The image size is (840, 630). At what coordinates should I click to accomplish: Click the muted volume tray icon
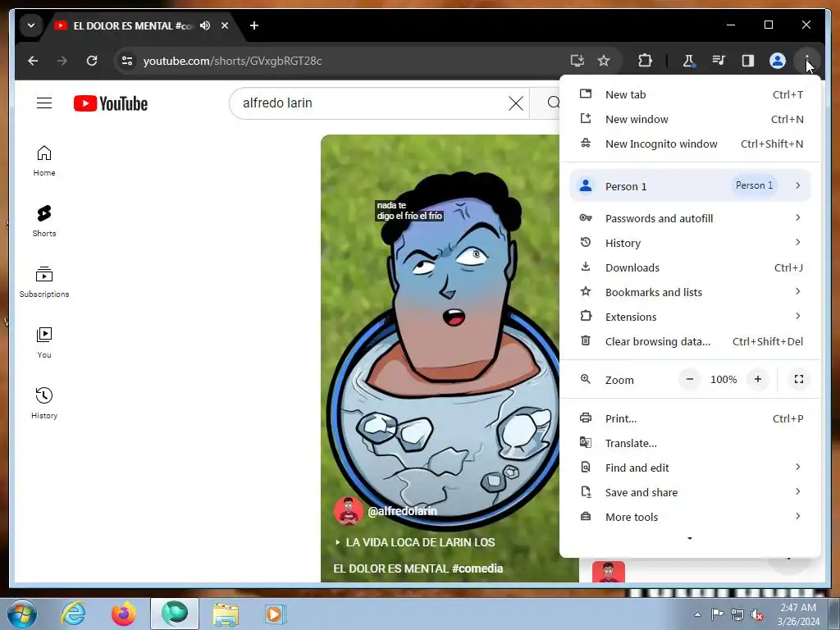(x=757, y=614)
